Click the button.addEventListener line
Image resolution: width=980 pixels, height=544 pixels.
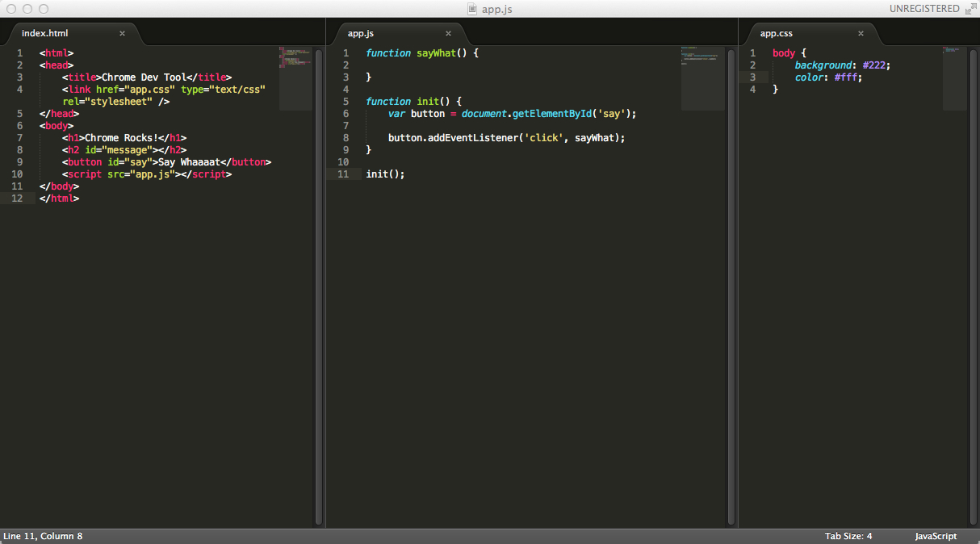pyautogui.click(x=507, y=138)
